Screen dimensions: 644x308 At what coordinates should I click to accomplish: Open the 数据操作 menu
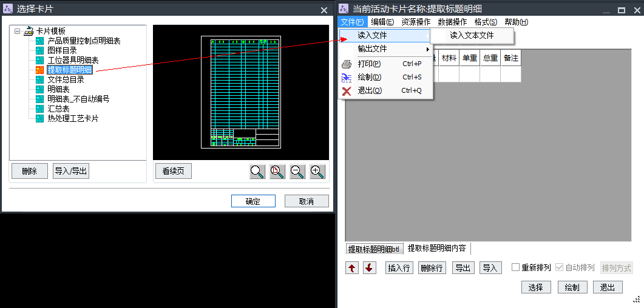point(452,22)
